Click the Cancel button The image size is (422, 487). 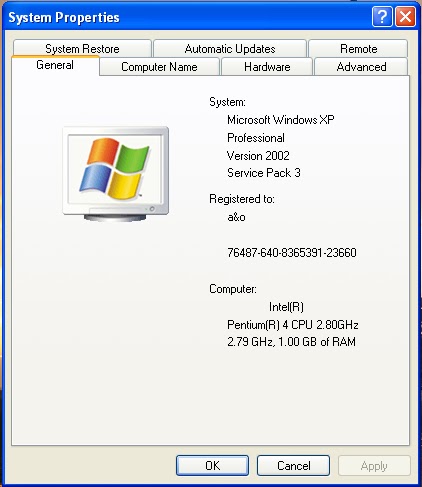pyautogui.click(x=293, y=465)
